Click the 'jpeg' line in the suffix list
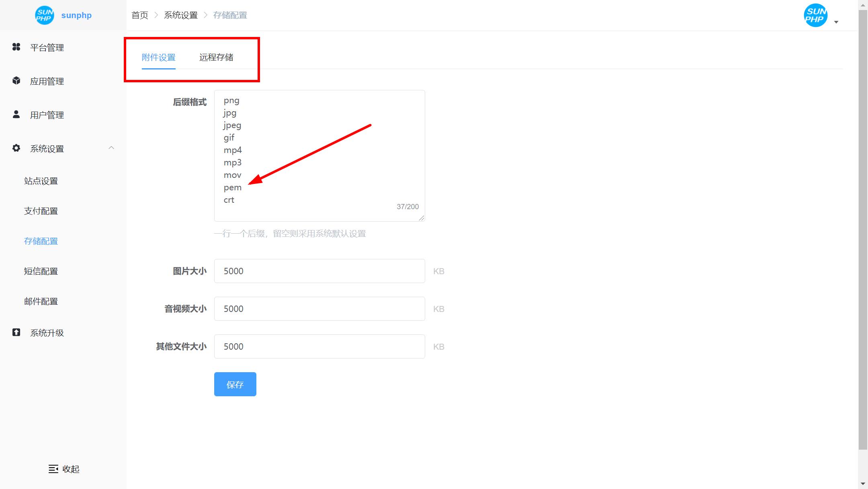Viewport: 868px width, 489px height. point(232,126)
